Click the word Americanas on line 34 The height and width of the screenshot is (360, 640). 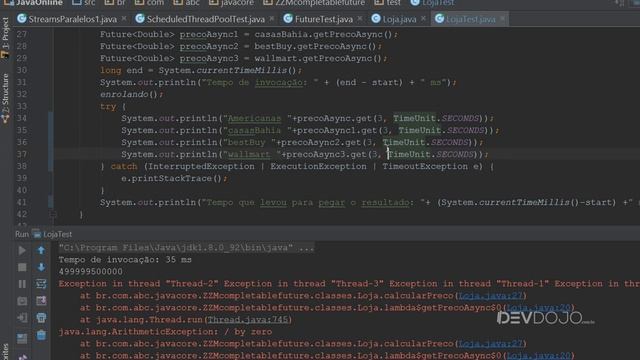tap(254, 118)
